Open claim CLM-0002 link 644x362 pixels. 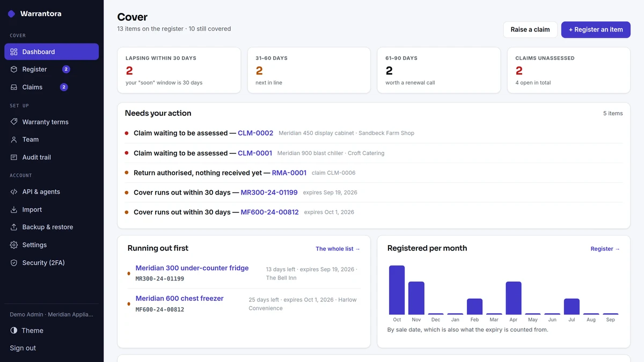tap(255, 133)
